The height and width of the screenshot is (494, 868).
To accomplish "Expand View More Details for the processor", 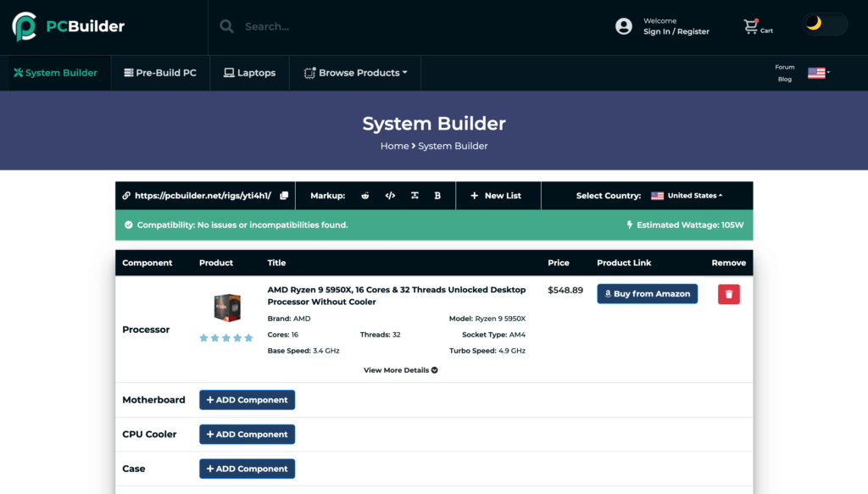I will pos(400,369).
